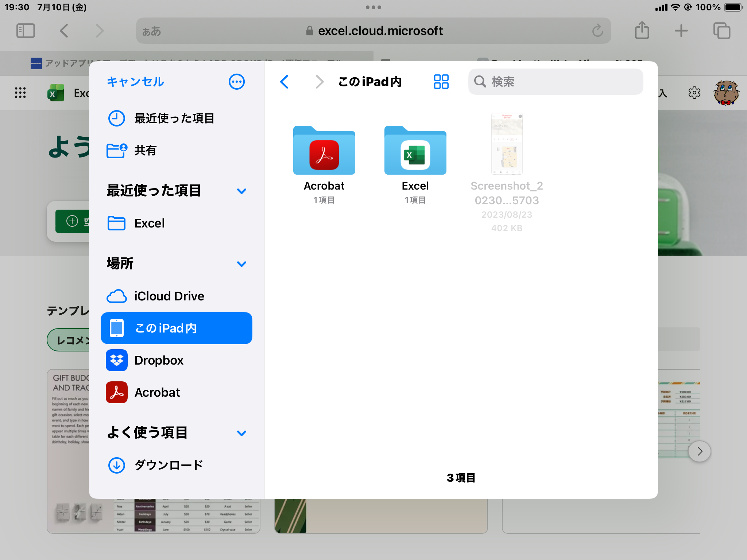Tap the multitasking three-dots at top

(373, 7)
